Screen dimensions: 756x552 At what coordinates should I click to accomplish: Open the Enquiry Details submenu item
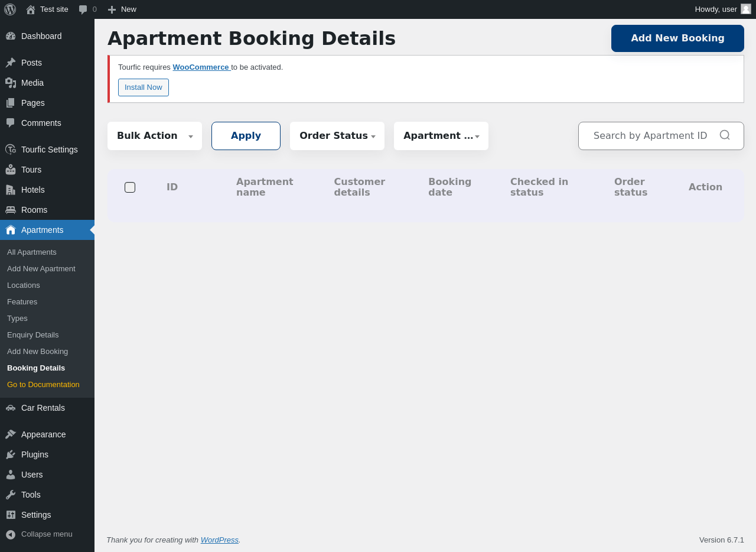click(33, 335)
